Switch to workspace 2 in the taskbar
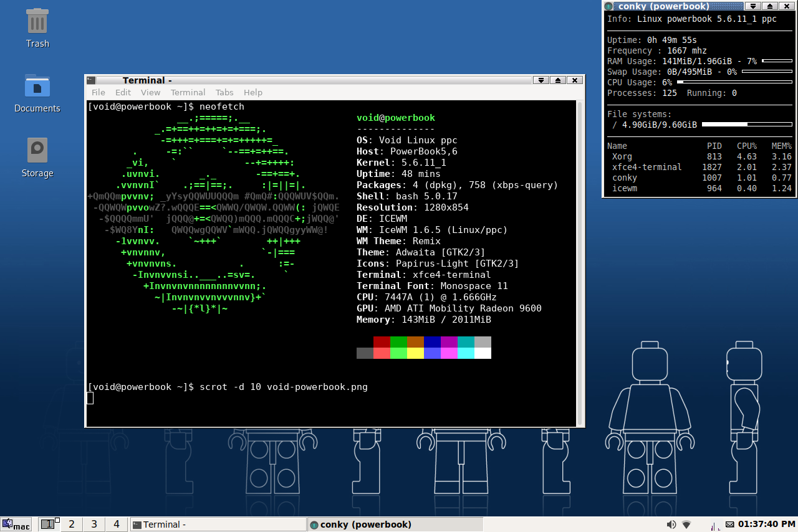 point(72,525)
